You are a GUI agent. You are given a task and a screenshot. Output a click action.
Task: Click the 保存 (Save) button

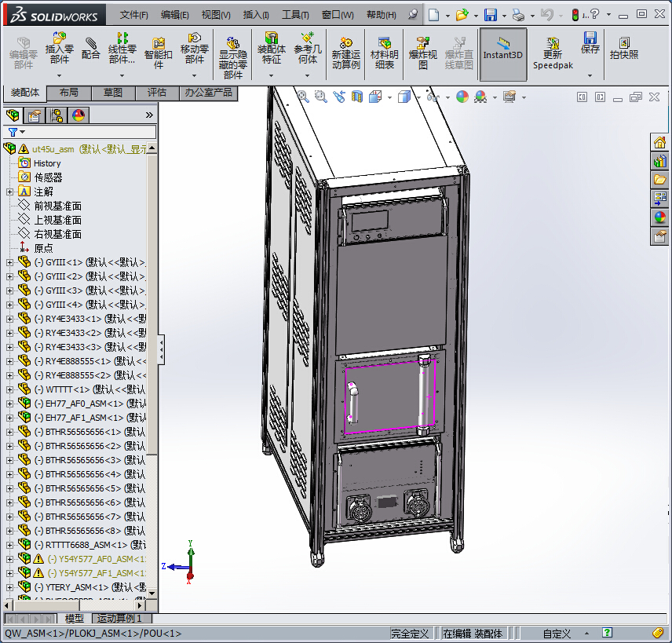[x=590, y=43]
